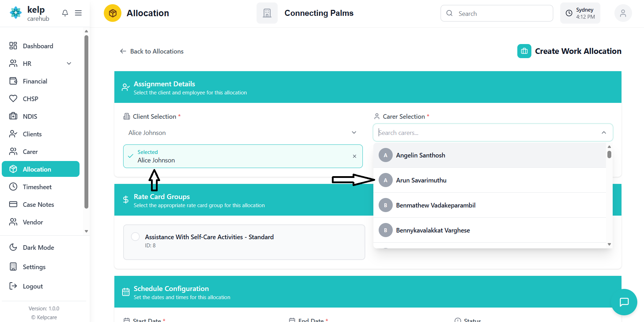Select Assistance With Self-Care Activities radio button
The image size is (644, 322).
coord(135,237)
